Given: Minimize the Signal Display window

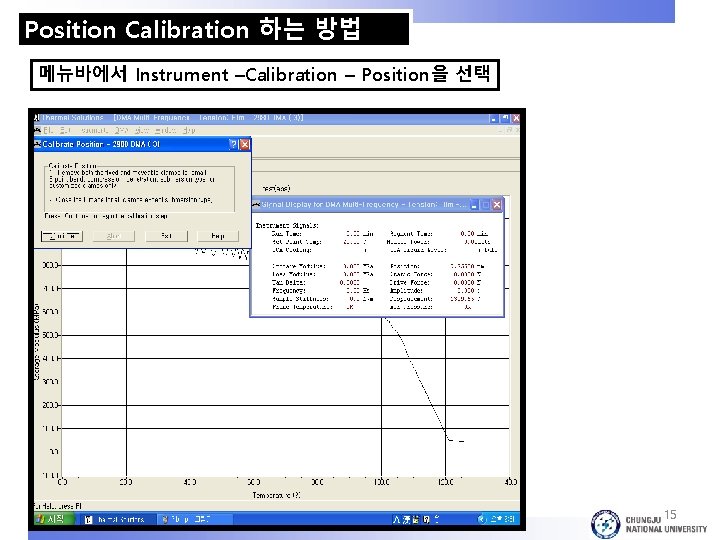Looking at the screenshot, I should tap(474, 205).
